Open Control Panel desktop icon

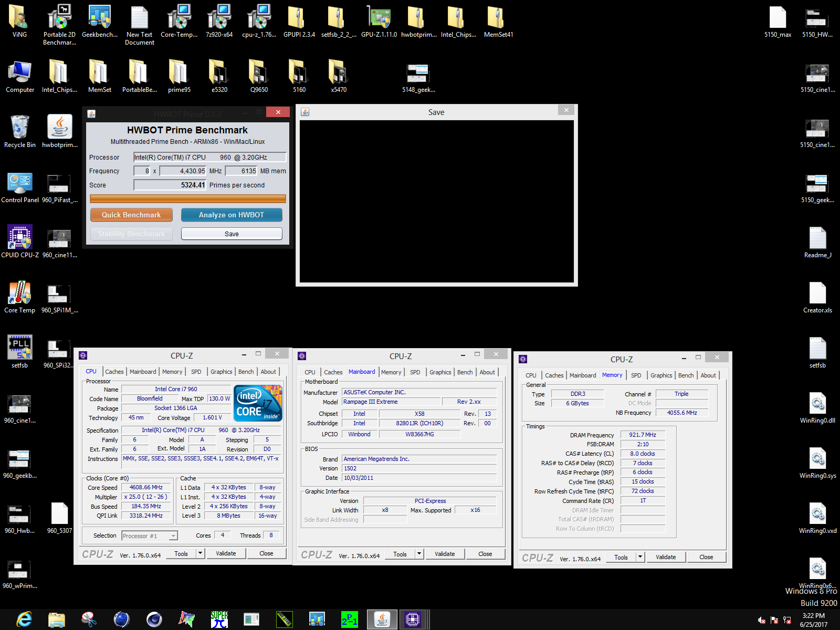coord(19,187)
